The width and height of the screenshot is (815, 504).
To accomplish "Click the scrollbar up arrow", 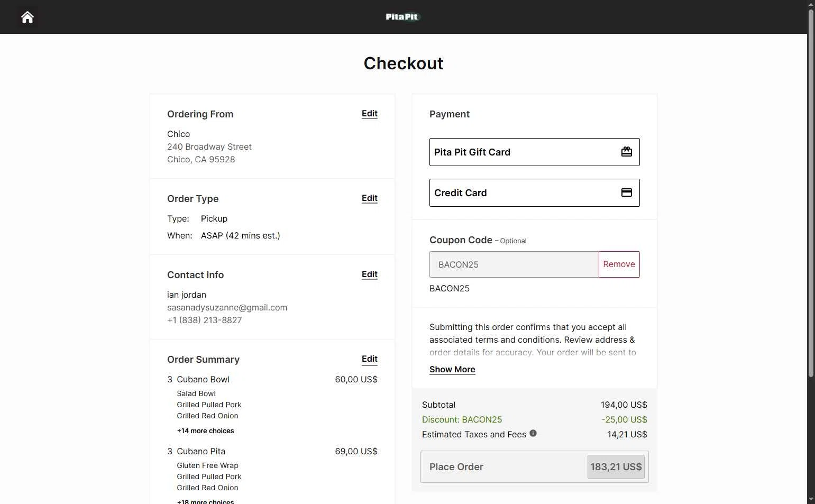I will (x=811, y=4).
